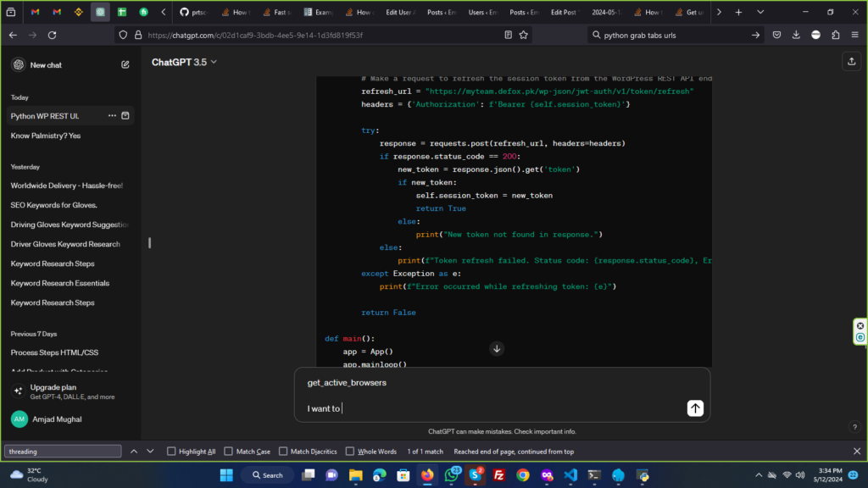Image resolution: width=868 pixels, height=488 pixels.
Task: Open the help question mark button
Action: (854, 427)
